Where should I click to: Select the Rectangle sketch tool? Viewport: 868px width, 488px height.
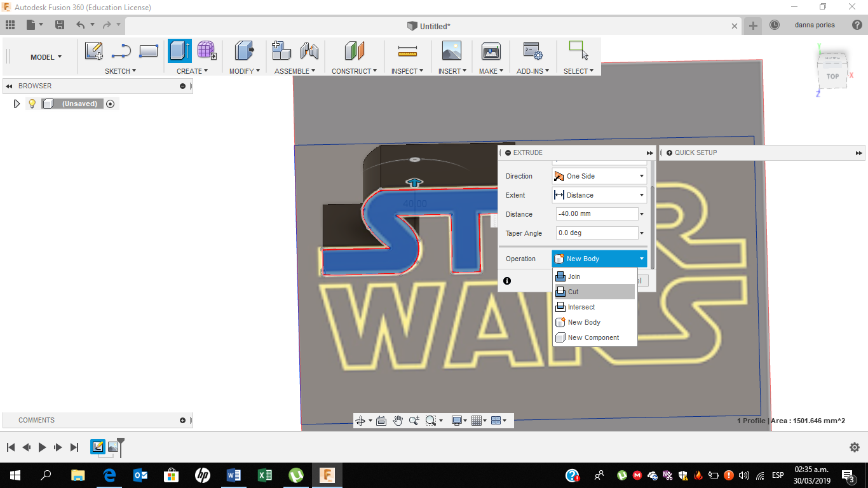(148, 51)
